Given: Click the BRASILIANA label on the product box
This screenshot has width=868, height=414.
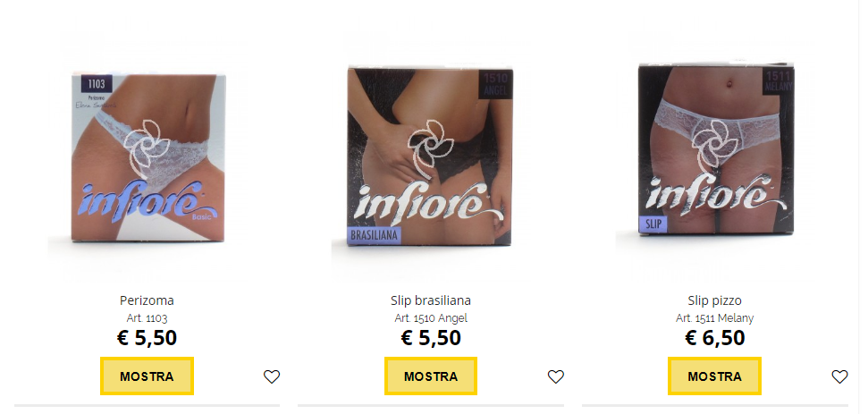Looking at the screenshot, I should (x=375, y=235).
